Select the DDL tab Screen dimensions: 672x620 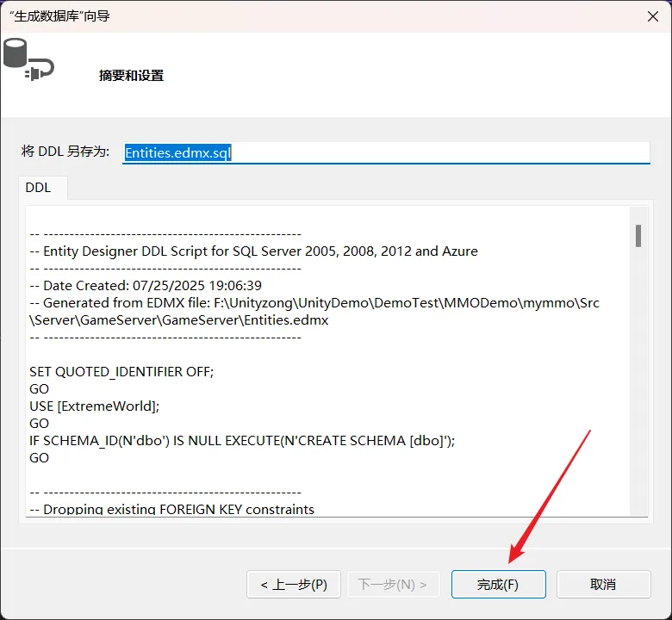pos(38,188)
